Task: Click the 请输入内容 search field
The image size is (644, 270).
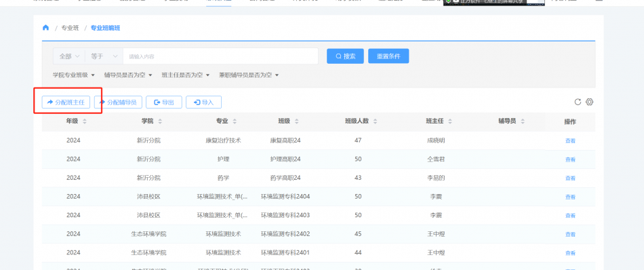Action: click(220, 56)
